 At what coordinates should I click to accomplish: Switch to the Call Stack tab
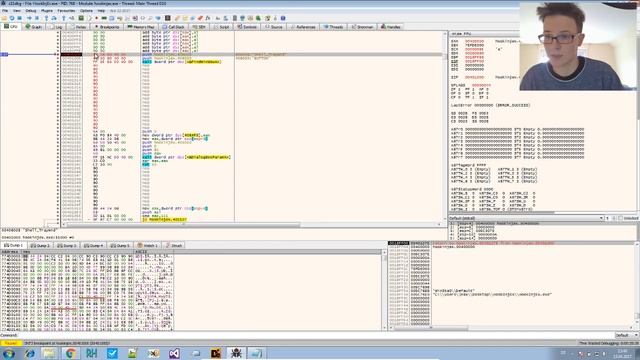[174, 27]
